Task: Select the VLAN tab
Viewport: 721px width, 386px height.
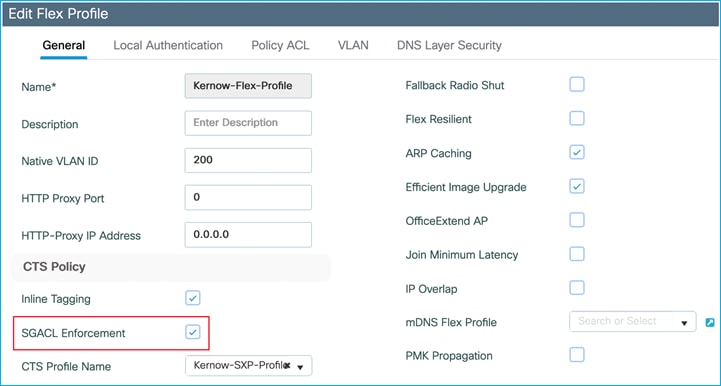Action: 353,45
